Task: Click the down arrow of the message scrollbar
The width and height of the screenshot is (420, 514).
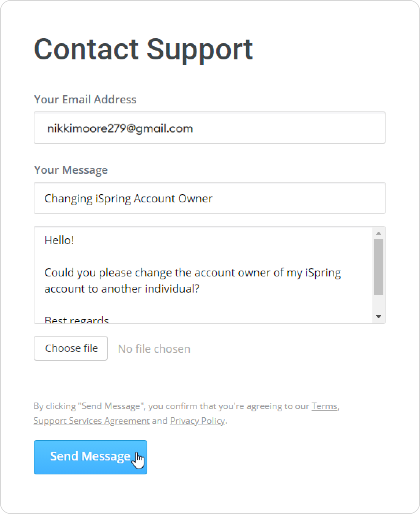Action: 379,317
